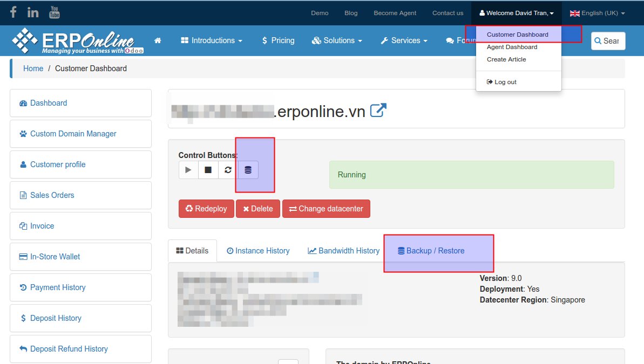Open instance URL via external link icon
The height and width of the screenshot is (364, 644).
click(378, 111)
